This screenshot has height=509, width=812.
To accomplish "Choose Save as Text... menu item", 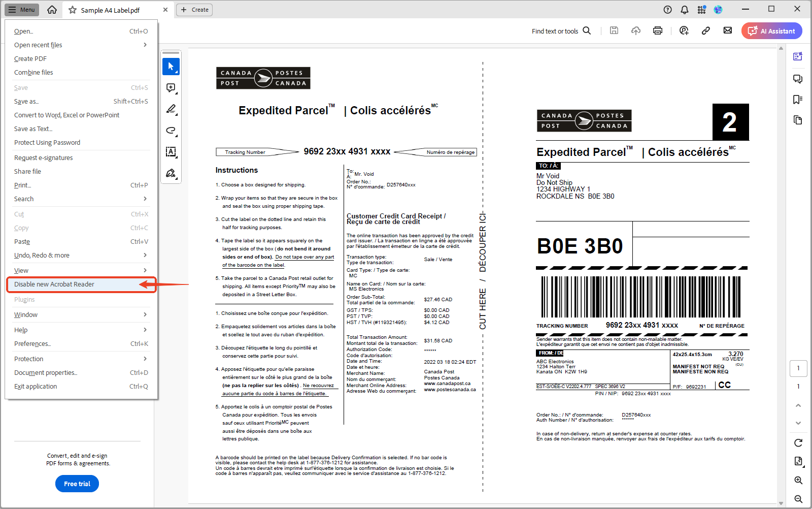I will pos(81,129).
